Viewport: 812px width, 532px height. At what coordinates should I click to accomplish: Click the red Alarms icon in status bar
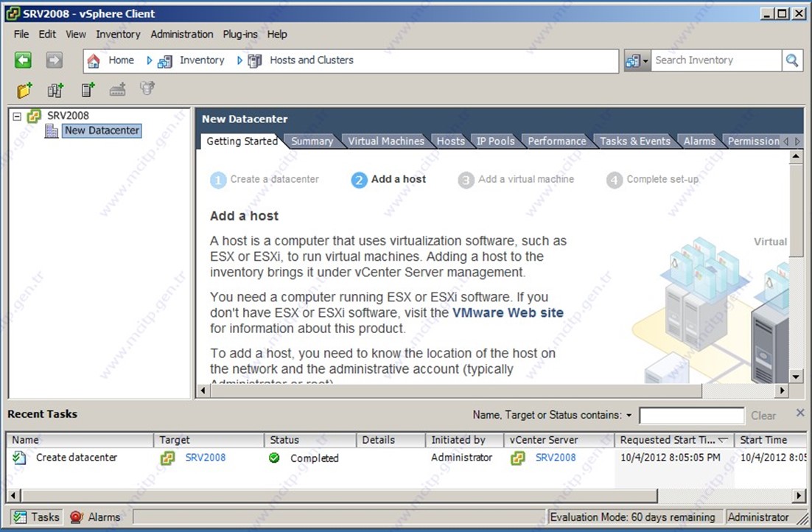[76, 517]
